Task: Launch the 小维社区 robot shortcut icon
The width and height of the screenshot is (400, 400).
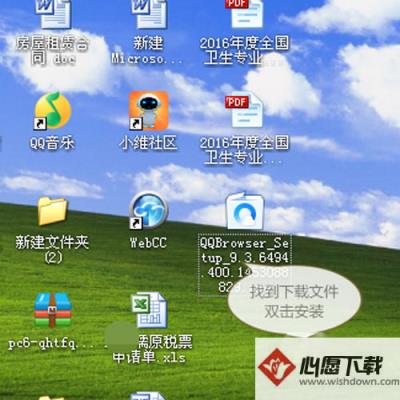Action: 148,111
